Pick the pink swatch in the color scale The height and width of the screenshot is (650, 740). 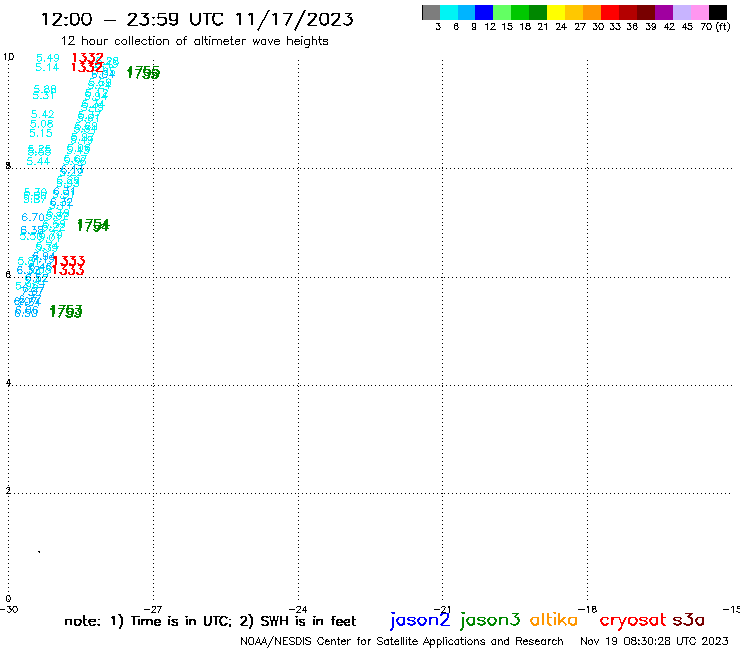coord(700,12)
